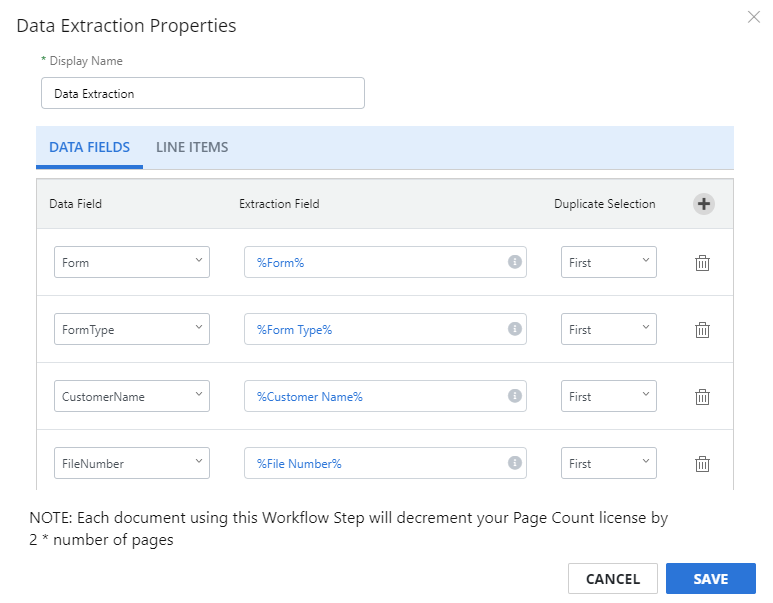Edit the Display Name input field
773x603 pixels.
pos(203,93)
